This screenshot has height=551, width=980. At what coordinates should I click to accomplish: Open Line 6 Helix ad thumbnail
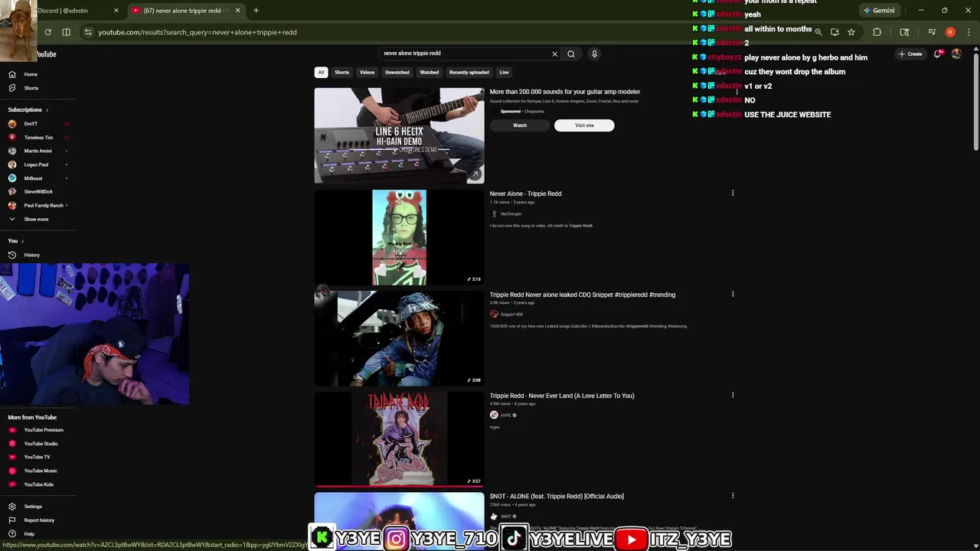[399, 135]
